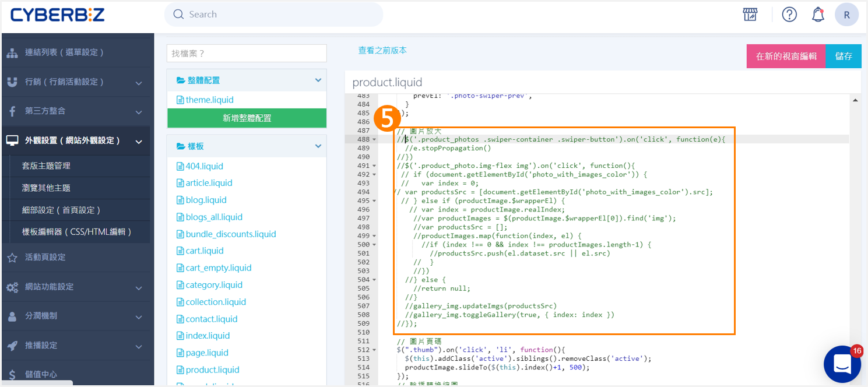
Task: Open the chat support bubble
Action: click(x=842, y=364)
